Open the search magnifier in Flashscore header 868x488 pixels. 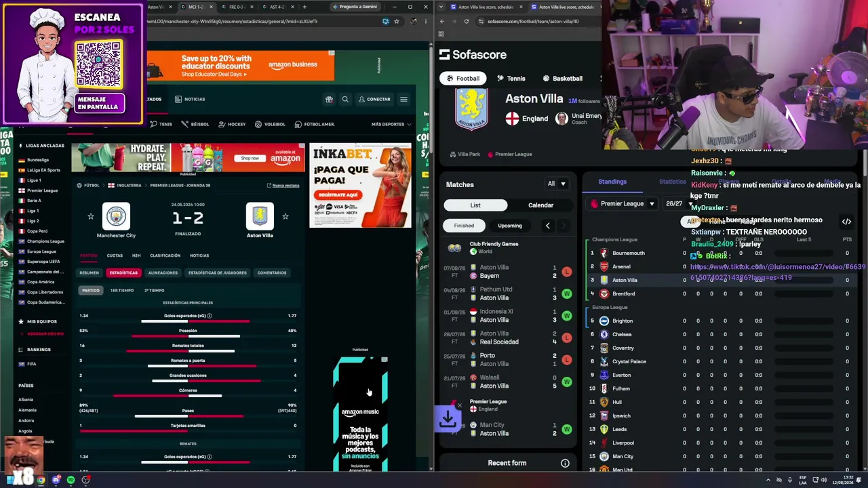click(x=345, y=99)
